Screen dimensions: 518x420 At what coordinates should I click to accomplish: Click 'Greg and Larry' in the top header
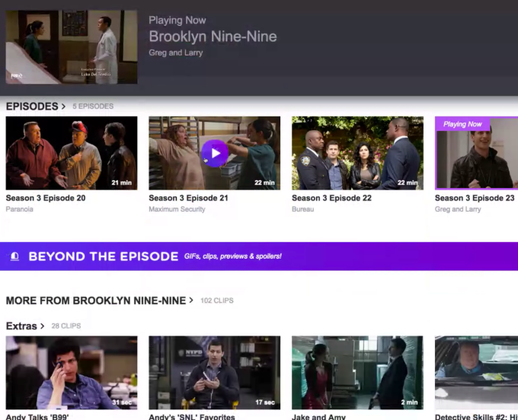176,52
